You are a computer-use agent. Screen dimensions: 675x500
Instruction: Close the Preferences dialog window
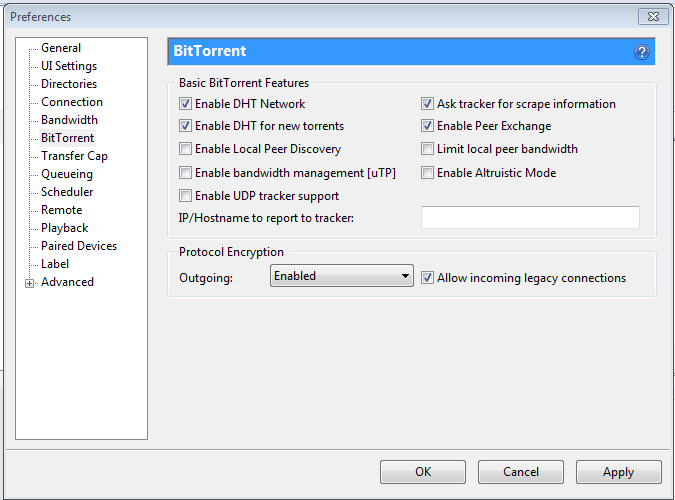(x=653, y=17)
